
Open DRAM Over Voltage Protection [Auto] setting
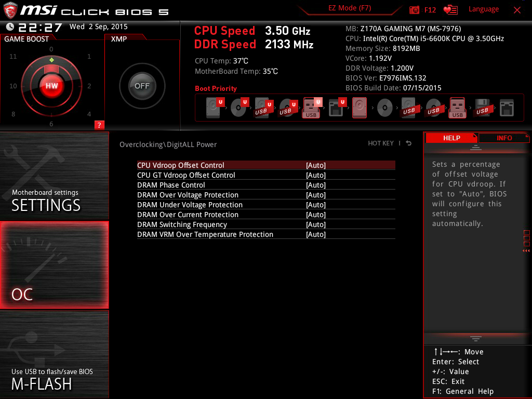tap(266, 195)
